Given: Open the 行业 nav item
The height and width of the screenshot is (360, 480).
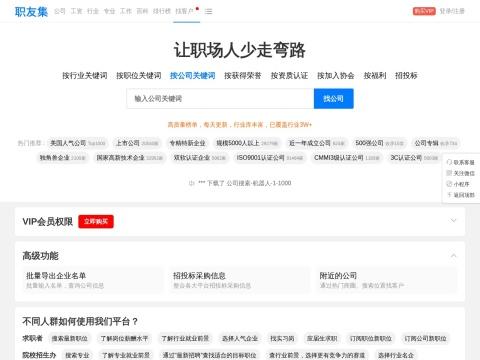Looking at the screenshot, I should pos(93,11).
